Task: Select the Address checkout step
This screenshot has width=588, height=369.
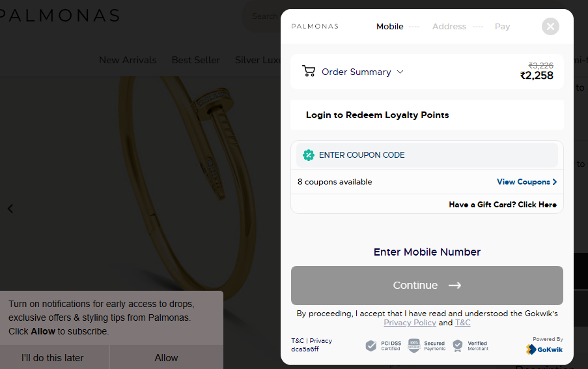Action: click(x=449, y=27)
